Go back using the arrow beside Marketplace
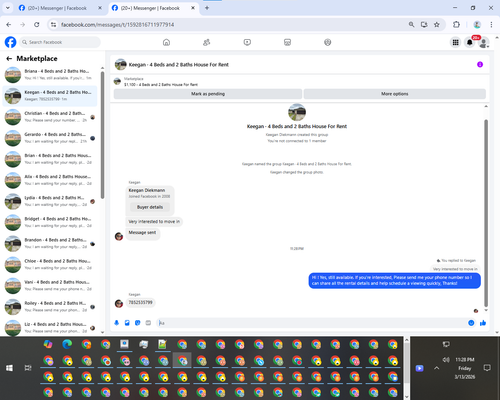The height and width of the screenshot is (400, 500). pos(9,59)
